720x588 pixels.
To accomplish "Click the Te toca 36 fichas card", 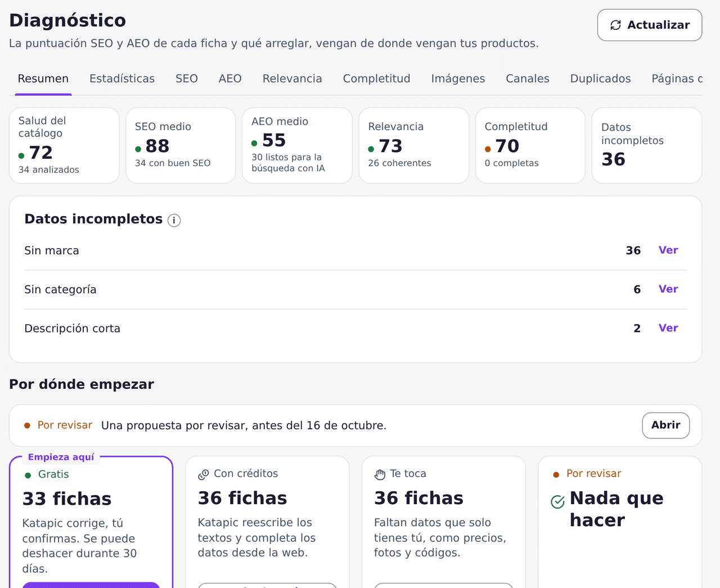I will click(444, 522).
